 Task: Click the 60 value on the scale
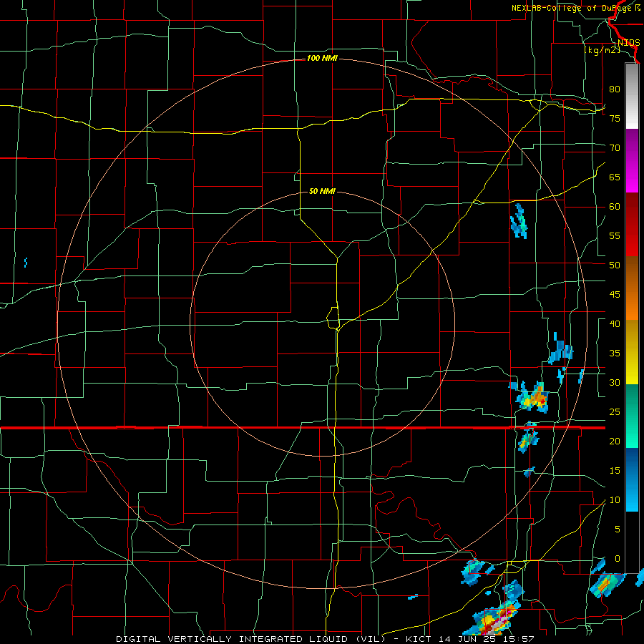615,207
